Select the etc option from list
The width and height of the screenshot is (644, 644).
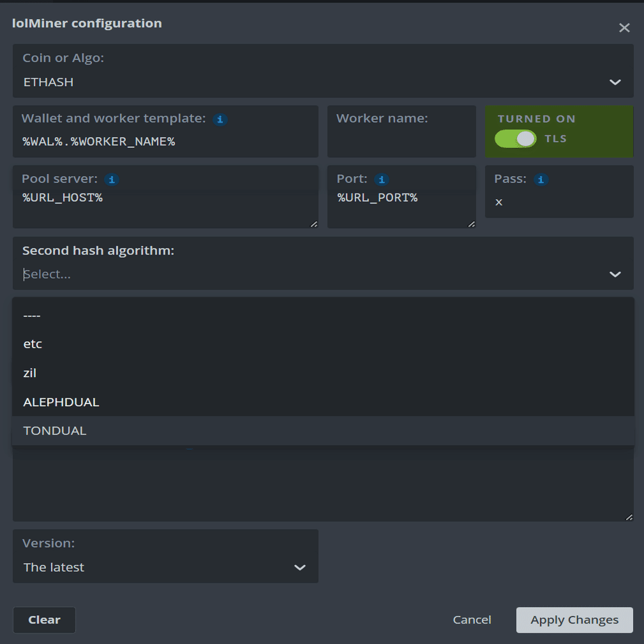coord(33,344)
